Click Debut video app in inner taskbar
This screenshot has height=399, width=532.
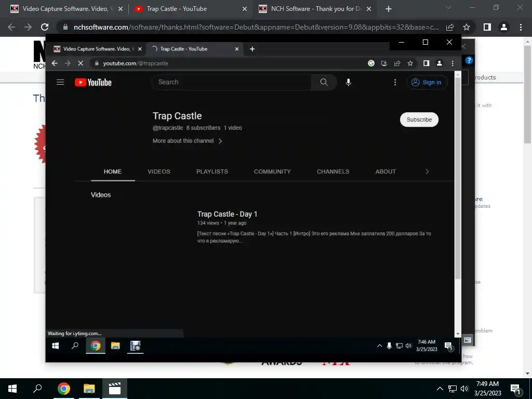pos(136,345)
